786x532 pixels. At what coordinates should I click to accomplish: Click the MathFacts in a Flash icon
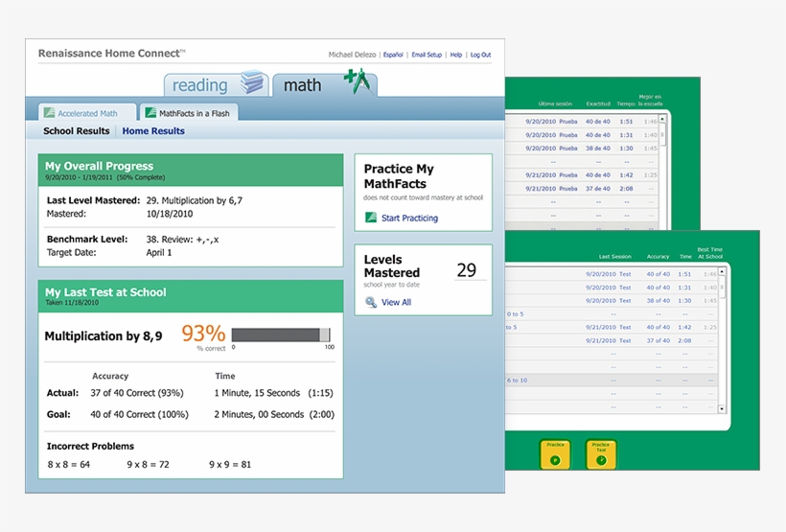pyautogui.click(x=150, y=113)
